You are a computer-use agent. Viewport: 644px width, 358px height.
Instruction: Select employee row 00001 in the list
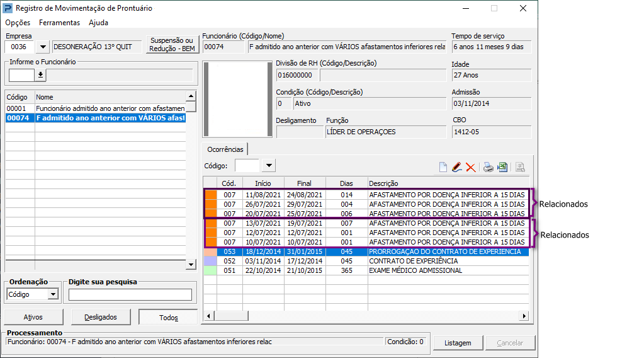pos(95,108)
